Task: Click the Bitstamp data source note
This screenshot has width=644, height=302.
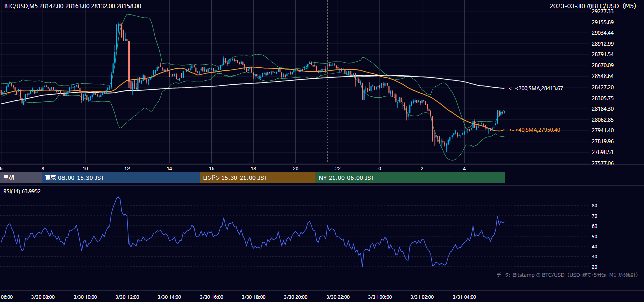Action: click(567, 275)
